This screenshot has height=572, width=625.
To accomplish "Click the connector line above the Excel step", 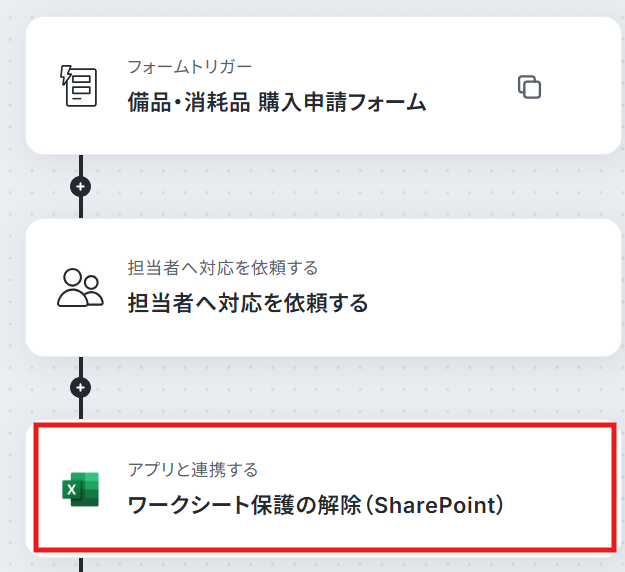I will (81, 409).
